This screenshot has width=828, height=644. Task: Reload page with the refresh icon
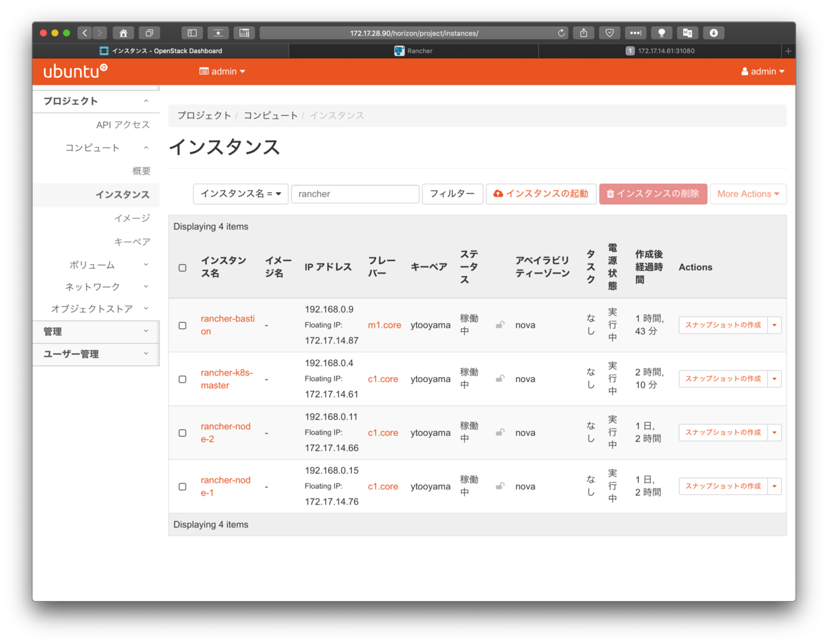(x=562, y=33)
